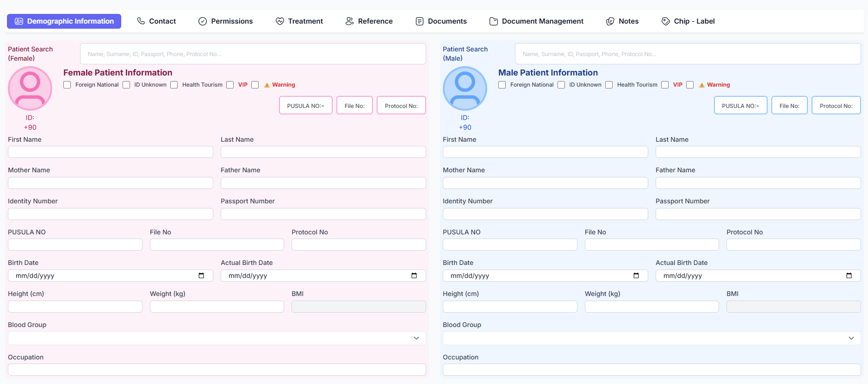Click the male PUSULA NO input field
Image resolution: width=868 pixels, height=384 pixels.
point(510,245)
